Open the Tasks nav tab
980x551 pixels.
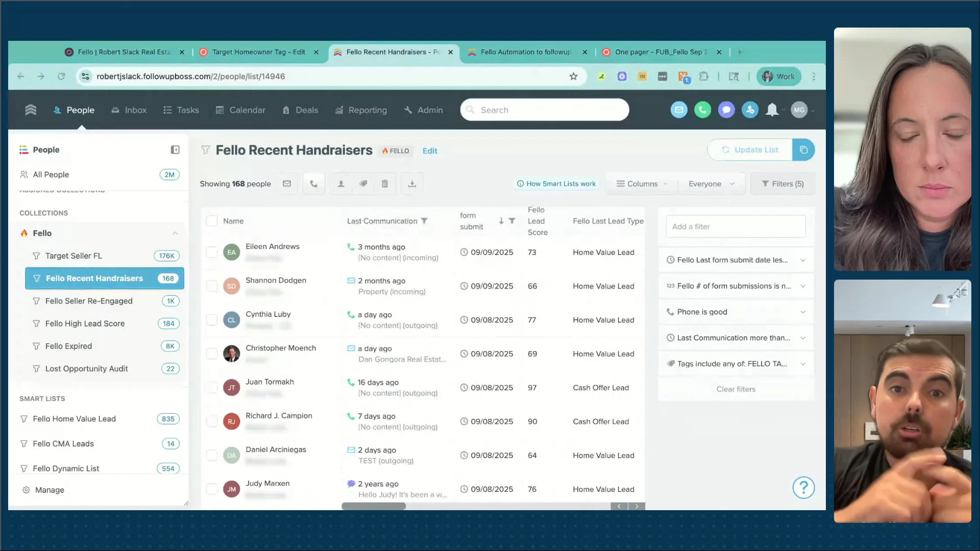pos(181,110)
